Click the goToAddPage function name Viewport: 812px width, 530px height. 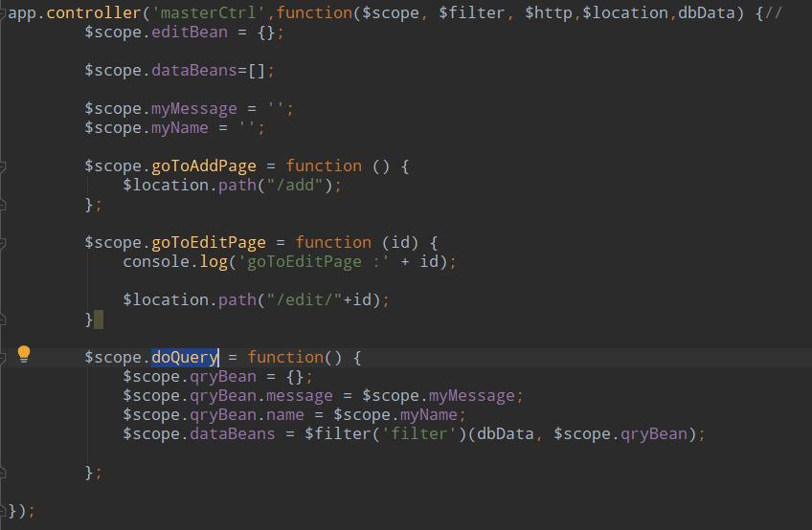204,166
